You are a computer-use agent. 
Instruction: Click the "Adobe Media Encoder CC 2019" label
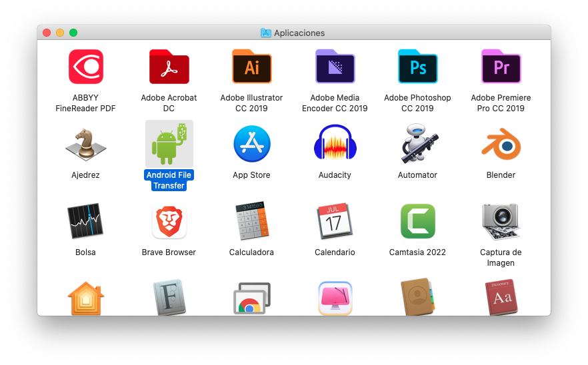click(335, 103)
